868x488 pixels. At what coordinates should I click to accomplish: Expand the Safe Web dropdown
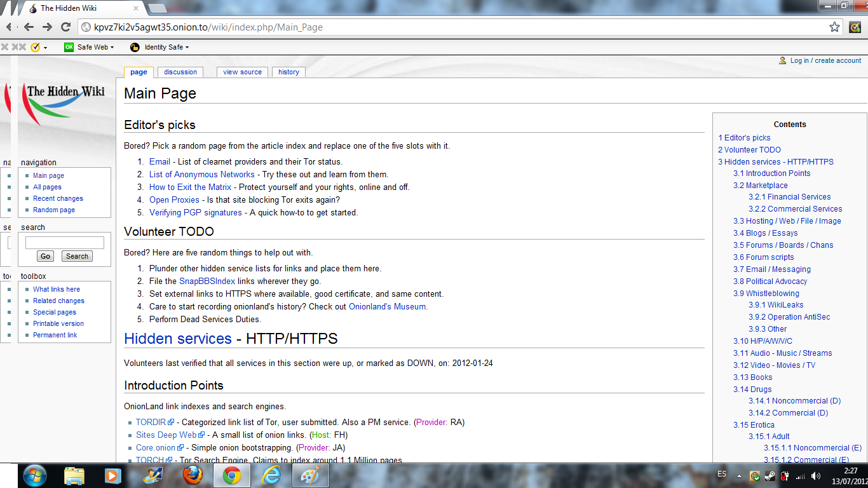pos(112,48)
